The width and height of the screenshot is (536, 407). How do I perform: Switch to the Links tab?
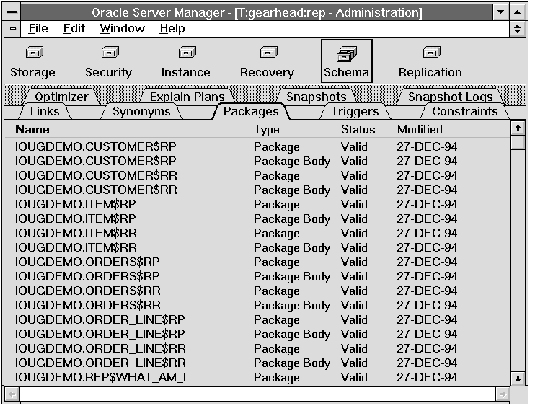click(44, 111)
